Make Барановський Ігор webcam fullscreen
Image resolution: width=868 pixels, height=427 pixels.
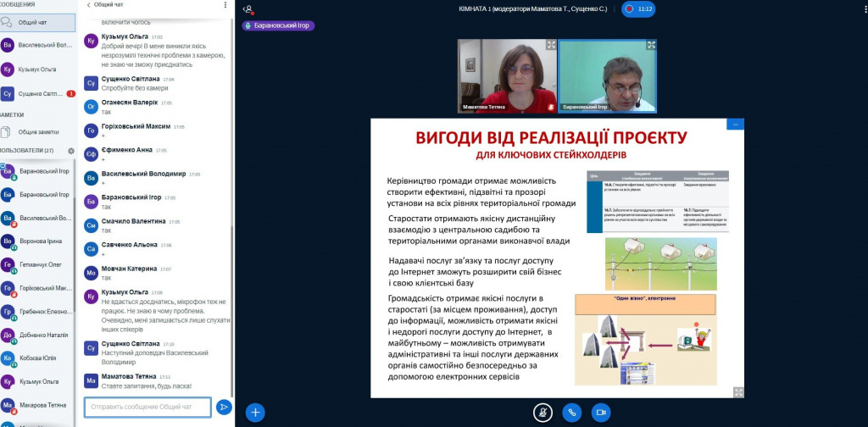(x=650, y=46)
